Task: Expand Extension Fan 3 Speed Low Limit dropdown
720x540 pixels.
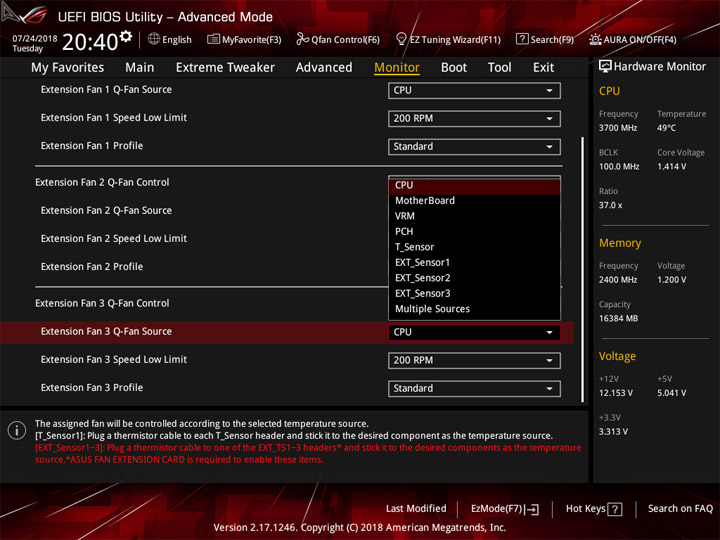Action: point(474,360)
